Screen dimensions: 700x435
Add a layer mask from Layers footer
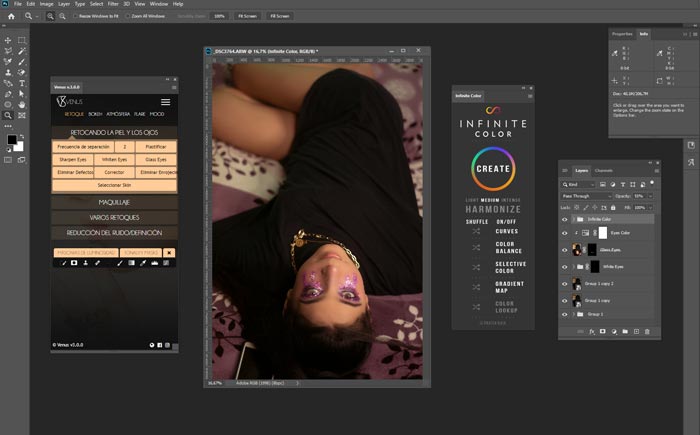[603, 331]
